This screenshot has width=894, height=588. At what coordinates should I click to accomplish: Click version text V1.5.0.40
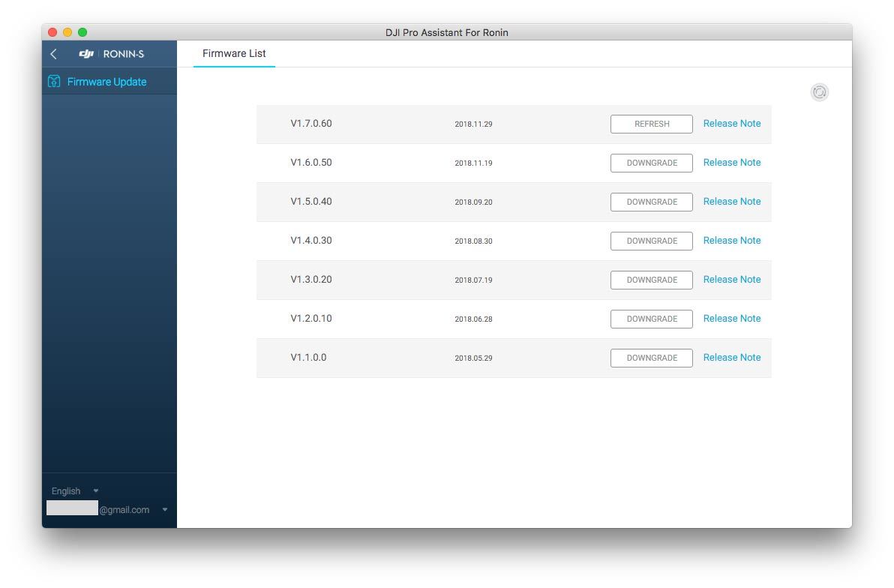[x=311, y=201]
